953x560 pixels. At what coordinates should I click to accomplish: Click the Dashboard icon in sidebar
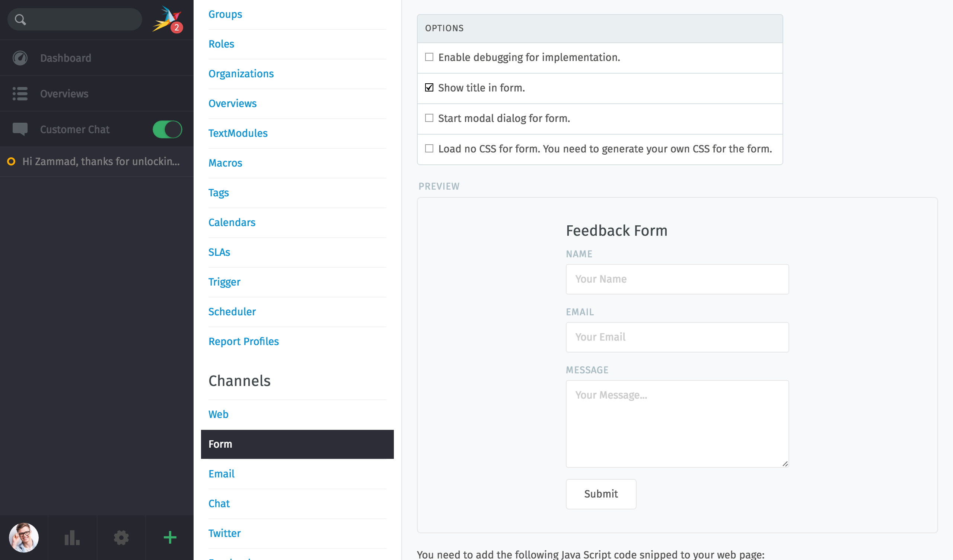[x=21, y=58]
